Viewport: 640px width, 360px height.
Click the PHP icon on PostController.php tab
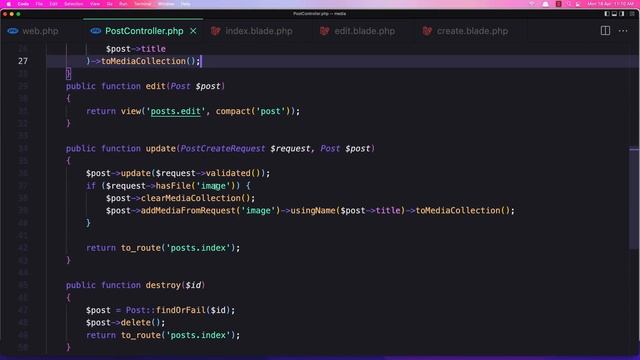coord(96,31)
